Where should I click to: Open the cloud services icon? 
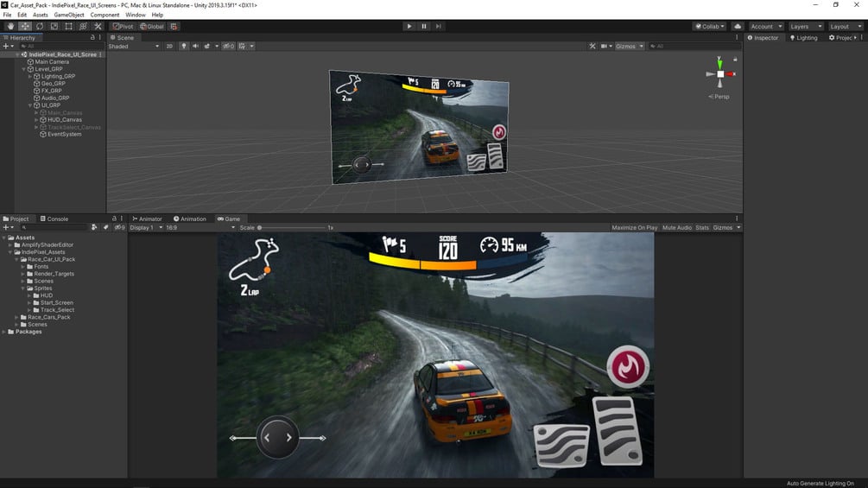[738, 26]
